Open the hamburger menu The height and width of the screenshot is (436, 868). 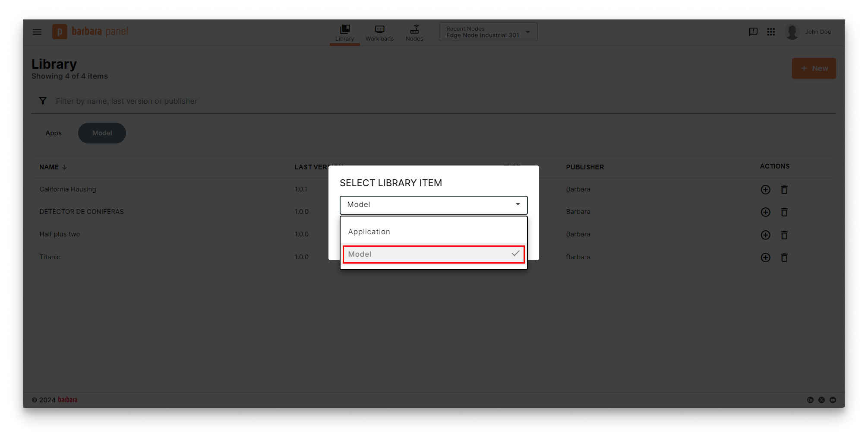coord(37,32)
